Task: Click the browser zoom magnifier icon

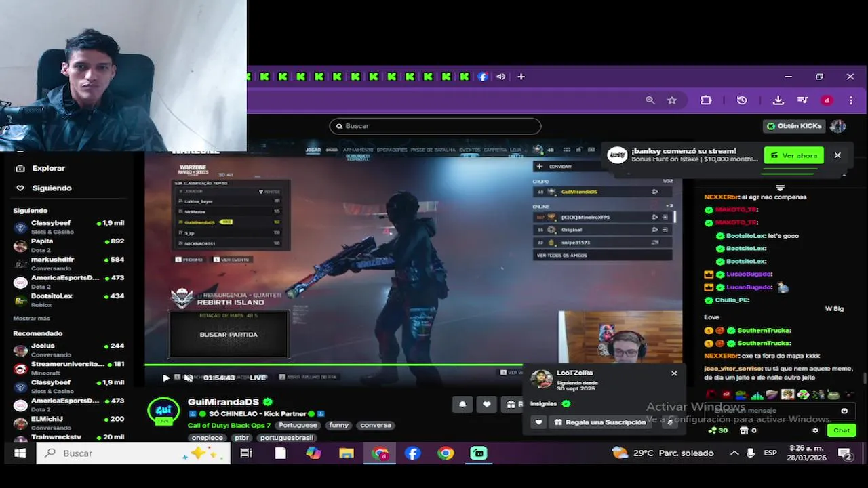Action: click(650, 100)
